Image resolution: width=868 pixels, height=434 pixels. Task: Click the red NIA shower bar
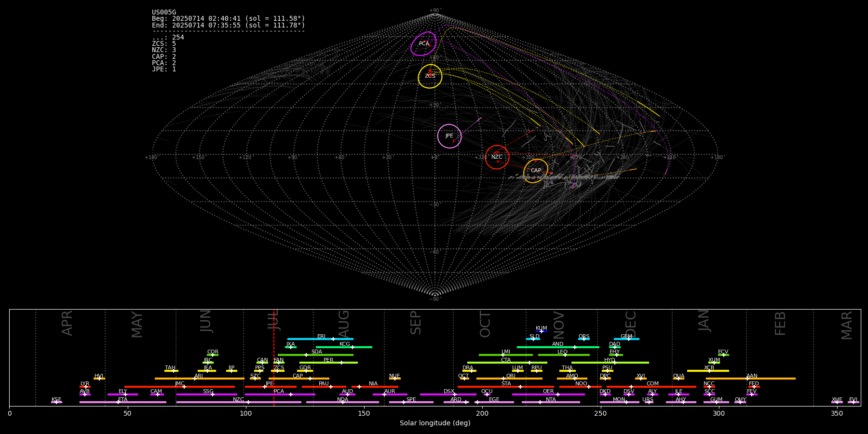tap(375, 387)
